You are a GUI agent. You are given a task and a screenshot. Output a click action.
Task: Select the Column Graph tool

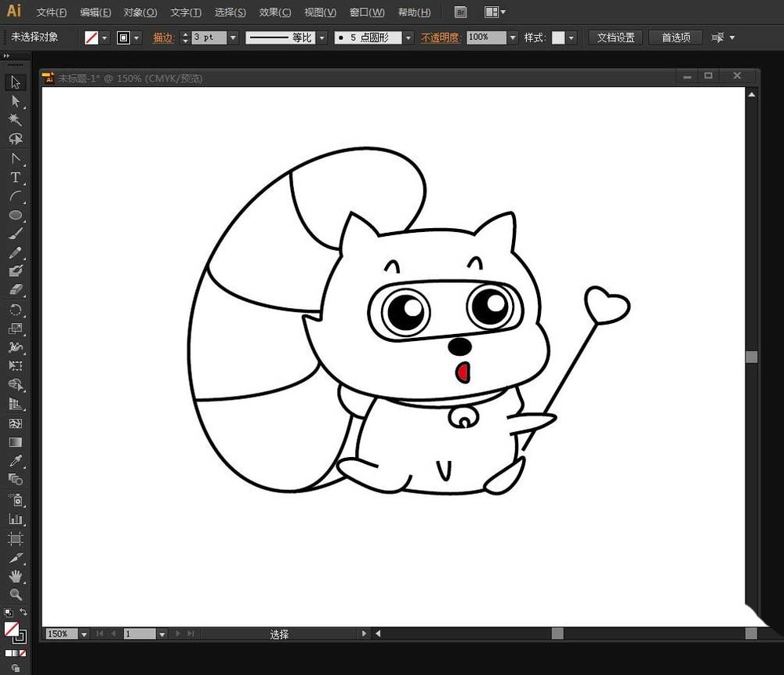[x=16, y=519]
